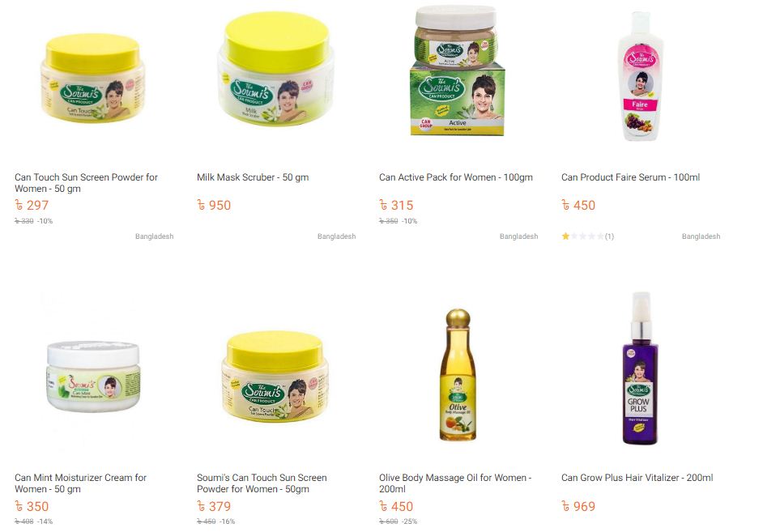Viewport: 763px width, 532px height.
Task: Open Soumi's Can Touch Sun Screen Powder title
Action: [x=262, y=483]
